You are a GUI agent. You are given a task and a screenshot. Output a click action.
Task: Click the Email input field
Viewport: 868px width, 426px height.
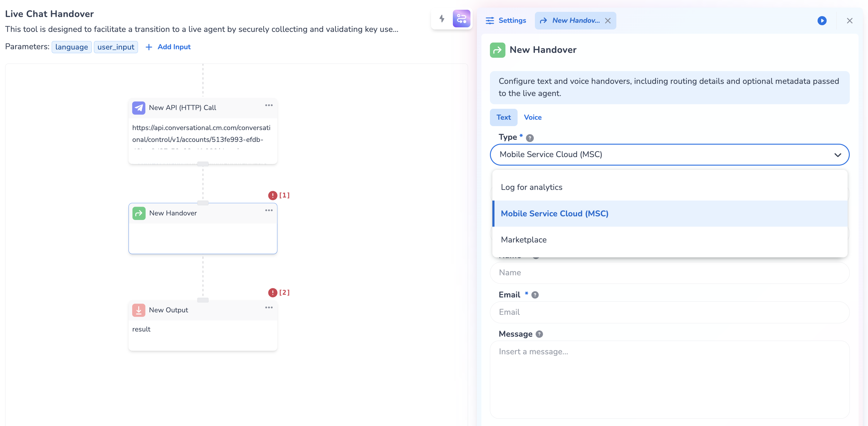[x=669, y=312]
